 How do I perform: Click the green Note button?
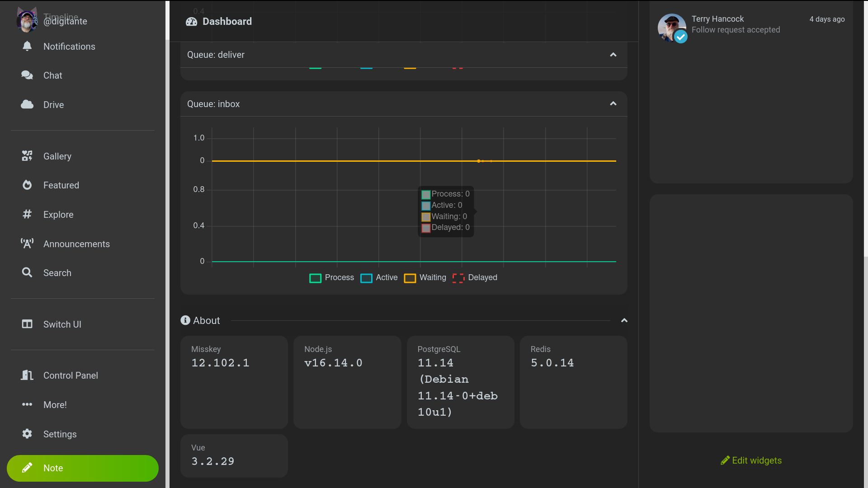point(83,468)
